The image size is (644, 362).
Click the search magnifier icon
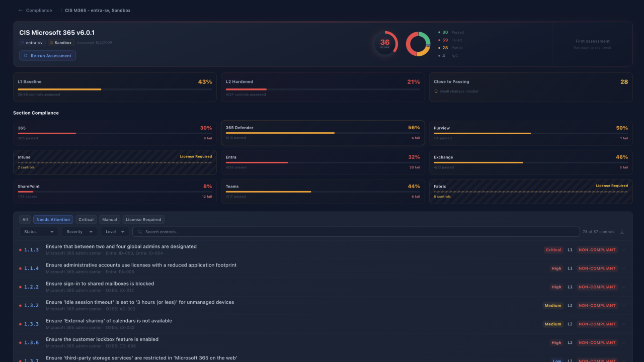tap(140, 232)
